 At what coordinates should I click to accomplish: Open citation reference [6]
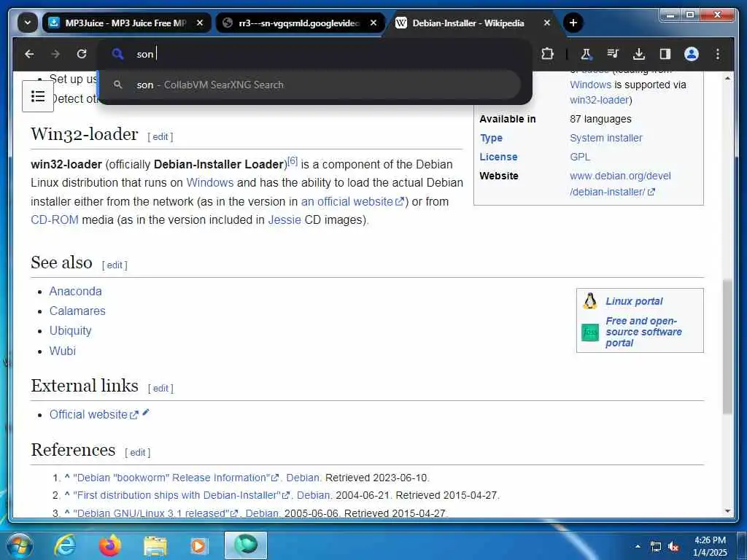pyautogui.click(x=293, y=160)
